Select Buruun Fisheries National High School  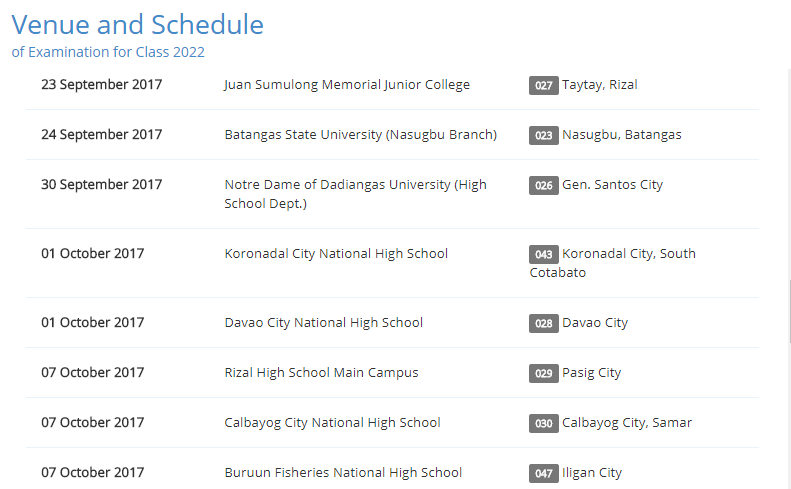[x=343, y=473]
